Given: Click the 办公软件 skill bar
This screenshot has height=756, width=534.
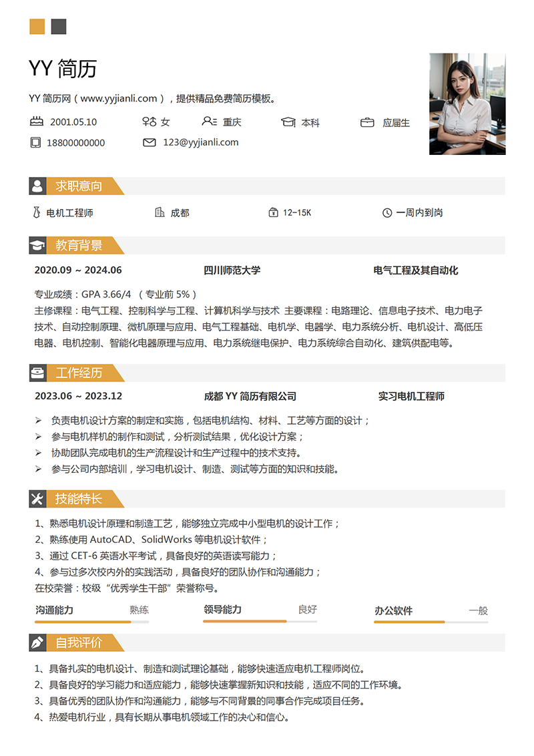Looking at the screenshot, I should pos(431,622).
